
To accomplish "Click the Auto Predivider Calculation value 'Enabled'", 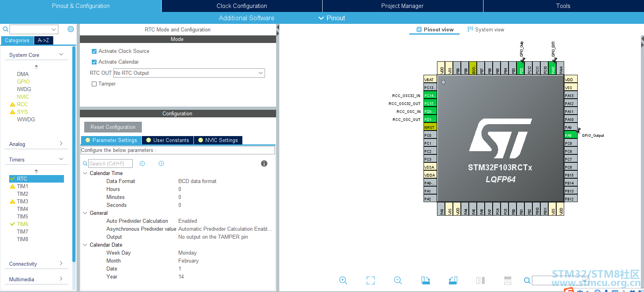I will (x=188, y=221).
